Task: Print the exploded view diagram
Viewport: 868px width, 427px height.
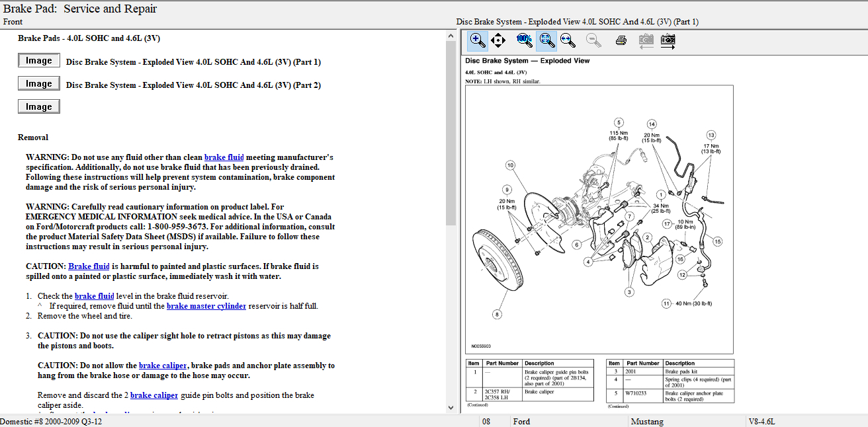Action: pos(621,40)
